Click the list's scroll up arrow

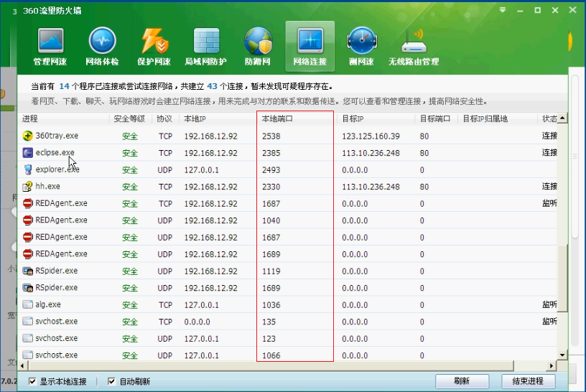click(x=563, y=118)
